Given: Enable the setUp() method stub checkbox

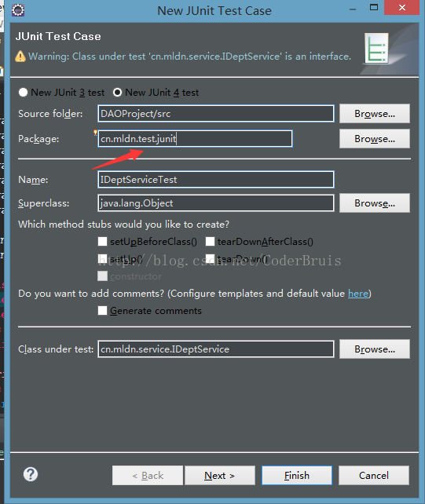Looking at the screenshot, I should 102,259.
